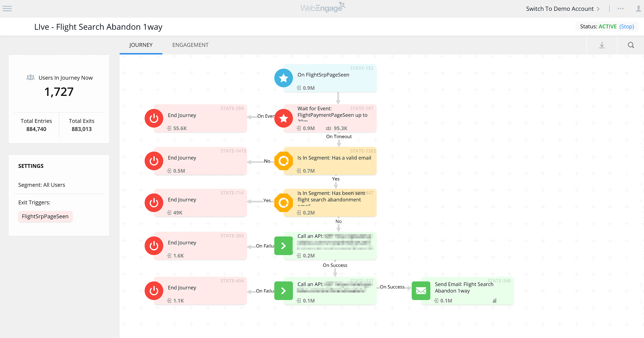The image size is (644, 338).
Task: Open the three-dots more options icon
Action: tap(620, 9)
